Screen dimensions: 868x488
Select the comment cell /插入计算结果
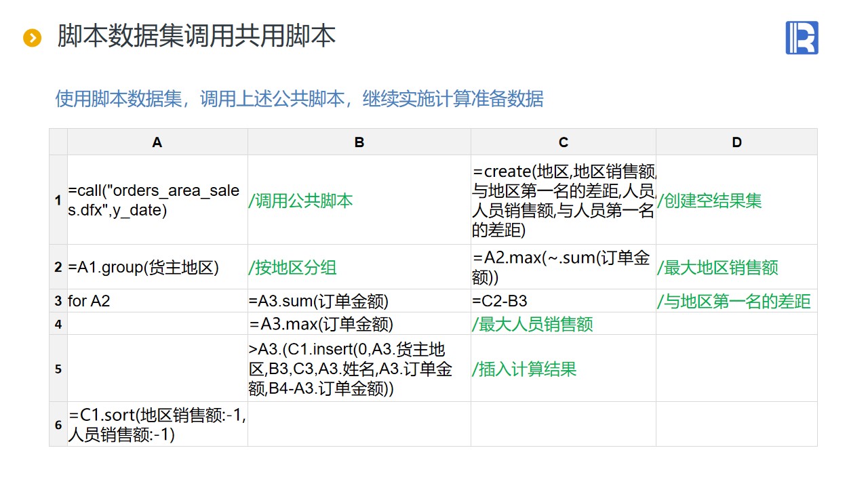[x=564, y=368]
